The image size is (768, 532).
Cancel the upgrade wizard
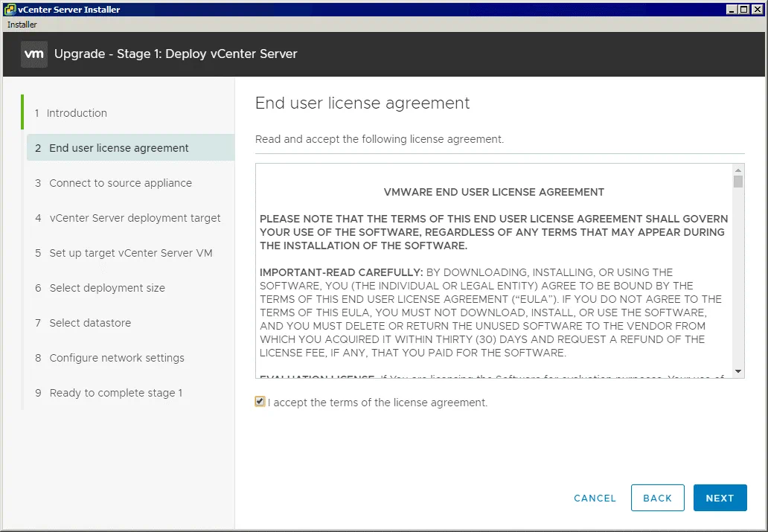595,498
